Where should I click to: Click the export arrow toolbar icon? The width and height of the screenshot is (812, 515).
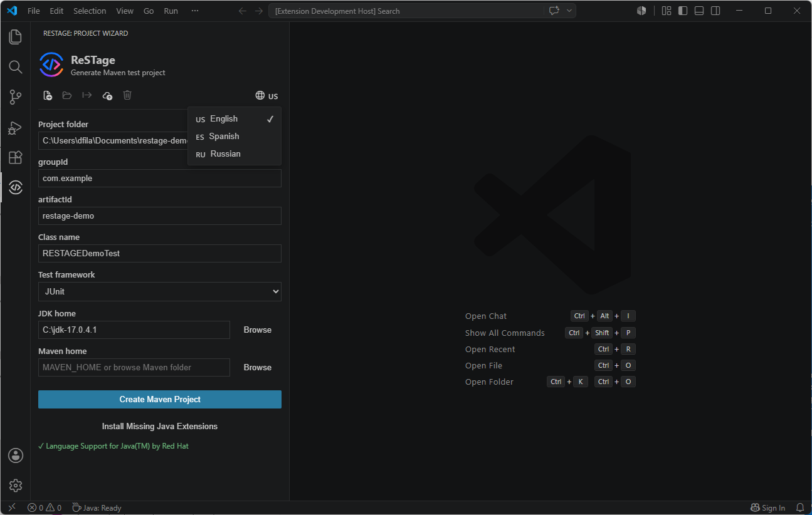coord(87,95)
